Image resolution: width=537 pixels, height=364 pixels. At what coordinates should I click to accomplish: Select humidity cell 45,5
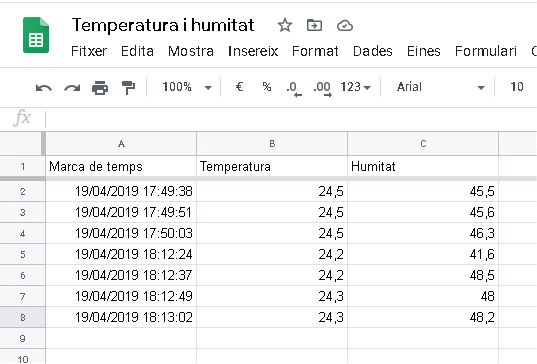(x=423, y=191)
